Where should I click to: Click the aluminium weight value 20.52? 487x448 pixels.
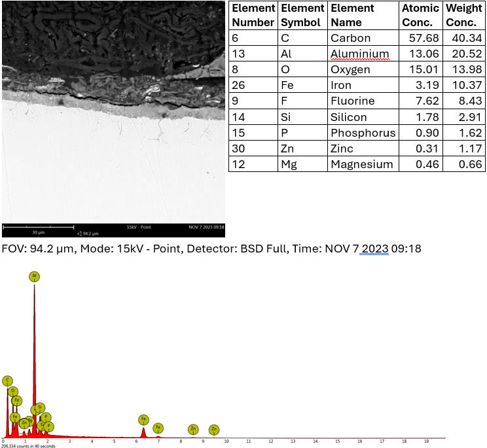click(467, 54)
